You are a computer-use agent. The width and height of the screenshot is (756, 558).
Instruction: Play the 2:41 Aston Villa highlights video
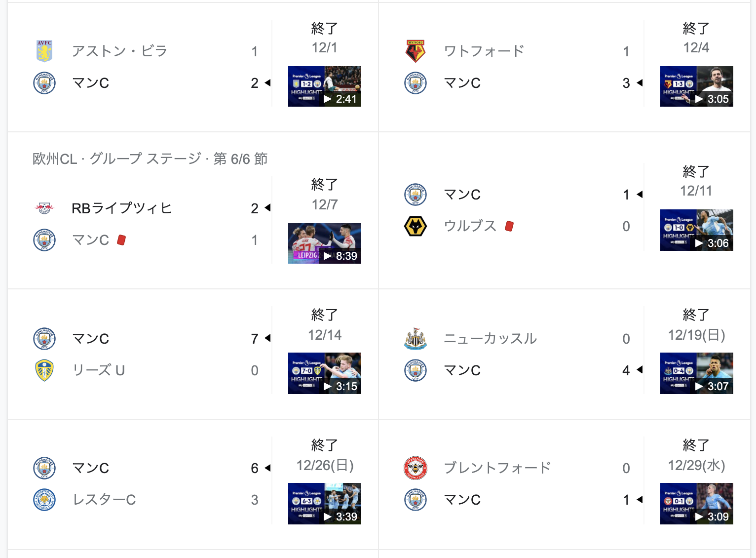325,86
